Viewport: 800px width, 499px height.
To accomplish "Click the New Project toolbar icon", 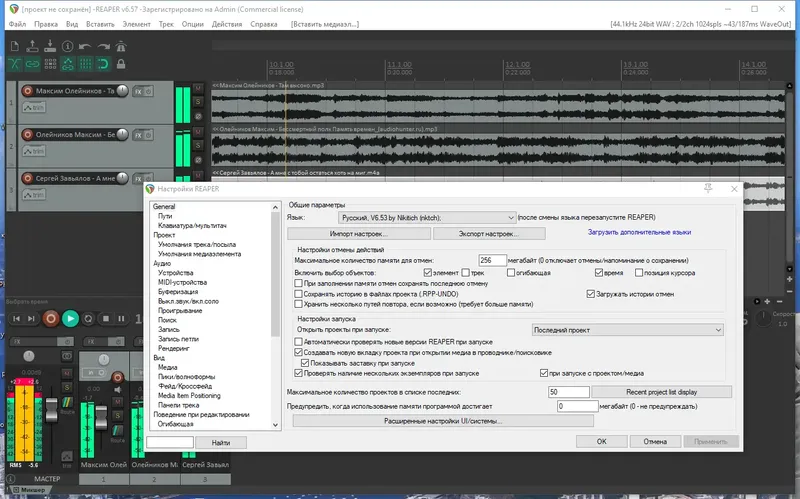I will pyautogui.click(x=13, y=46).
